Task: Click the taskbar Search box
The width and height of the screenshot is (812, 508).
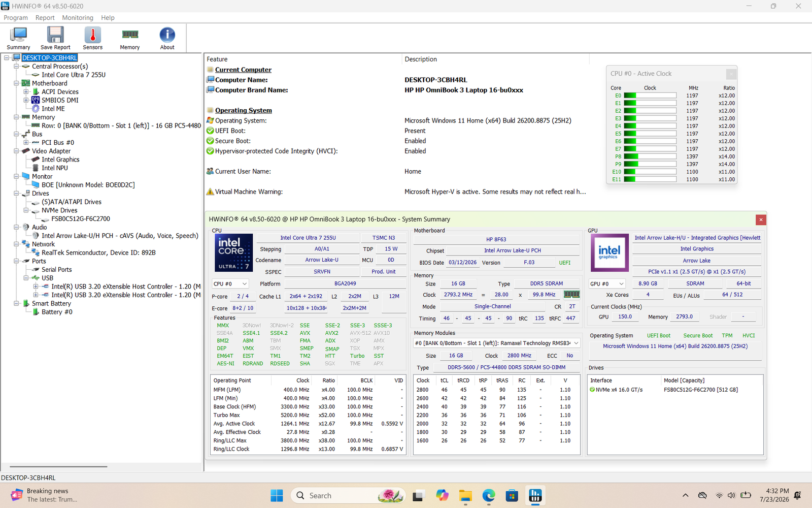Action: click(348, 495)
